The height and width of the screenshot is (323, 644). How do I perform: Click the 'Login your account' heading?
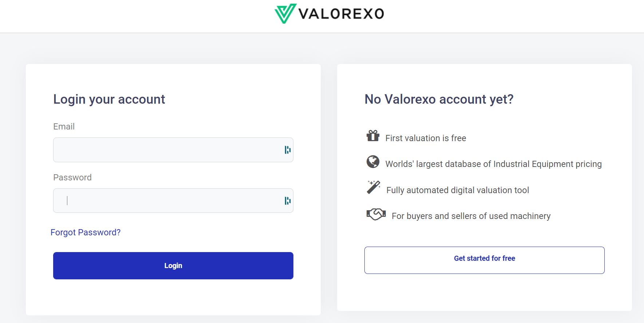pyautogui.click(x=109, y=99)
